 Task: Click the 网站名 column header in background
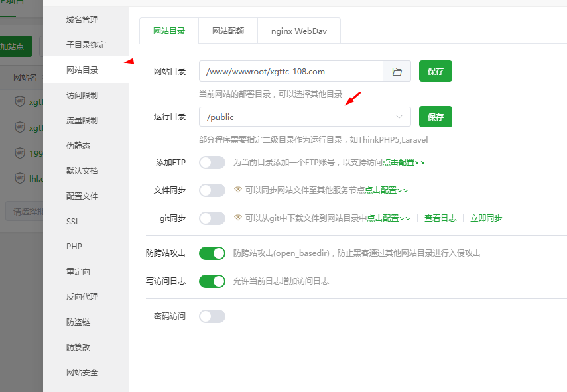25,77
